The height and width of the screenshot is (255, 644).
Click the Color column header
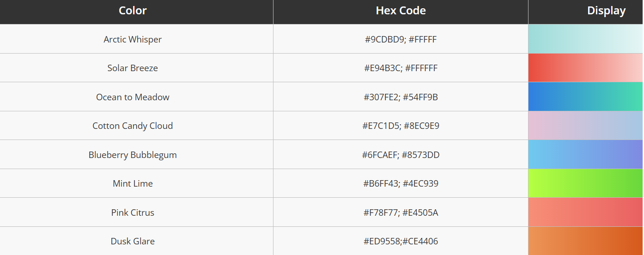point(133,11)
